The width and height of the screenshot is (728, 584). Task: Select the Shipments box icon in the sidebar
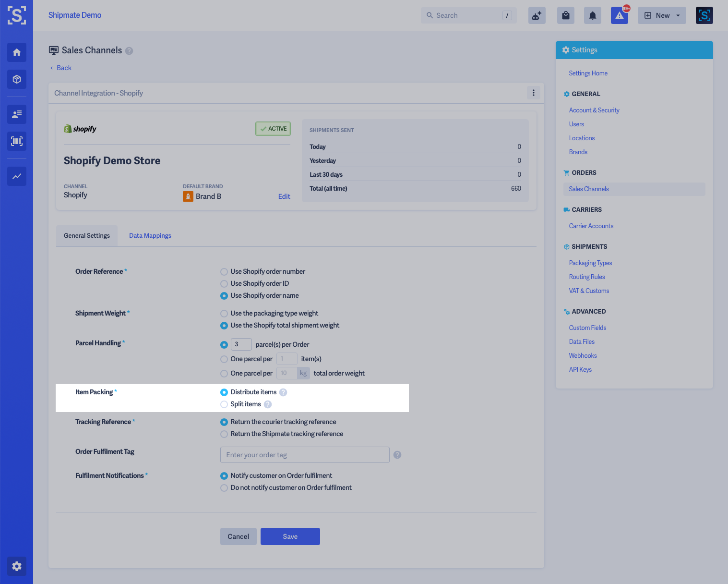[16, 79]
